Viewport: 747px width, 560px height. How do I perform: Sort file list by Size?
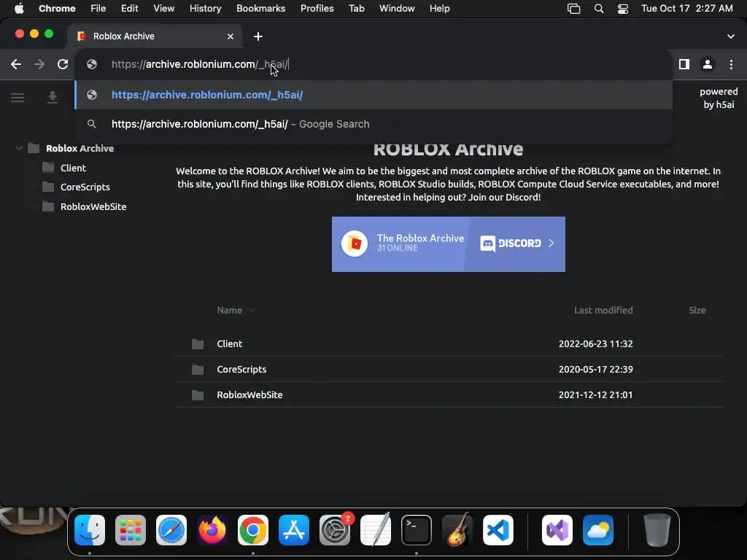pyautogui.click(x=697, y=310)
